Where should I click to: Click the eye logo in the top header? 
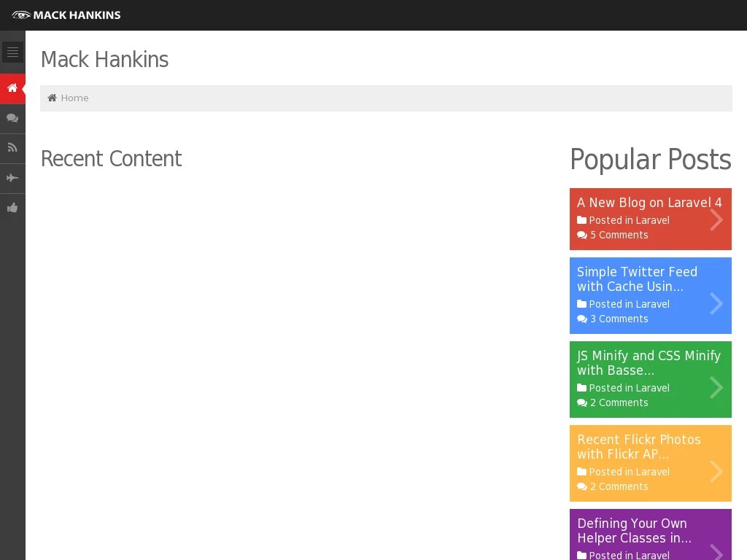(21, 14)
